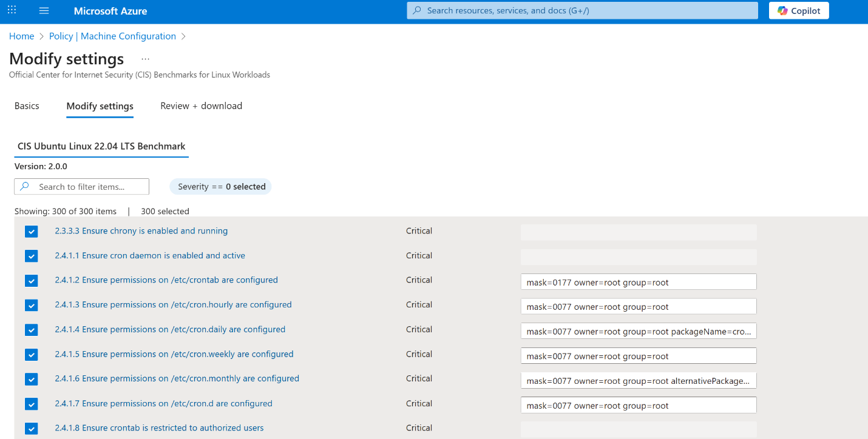Follow the Policy Machine Configuration breadcrumb link
This screenshot has height=439, width=868.
[112, 36]
